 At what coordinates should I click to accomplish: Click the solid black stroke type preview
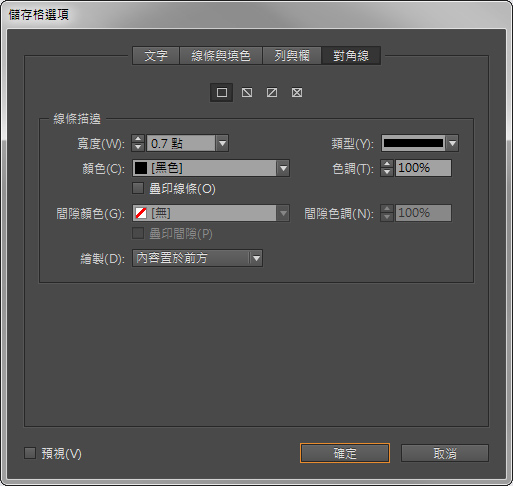(413, 143)
